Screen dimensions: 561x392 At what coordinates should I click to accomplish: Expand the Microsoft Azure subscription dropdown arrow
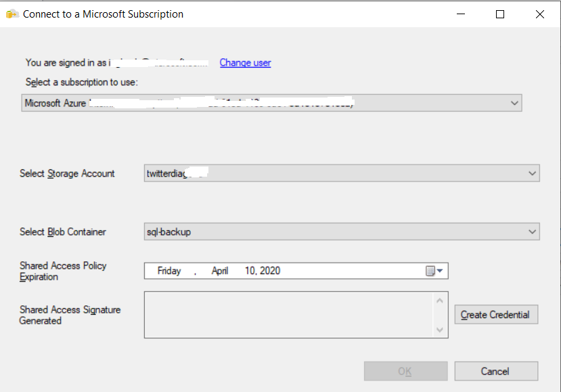pos(515,103)
